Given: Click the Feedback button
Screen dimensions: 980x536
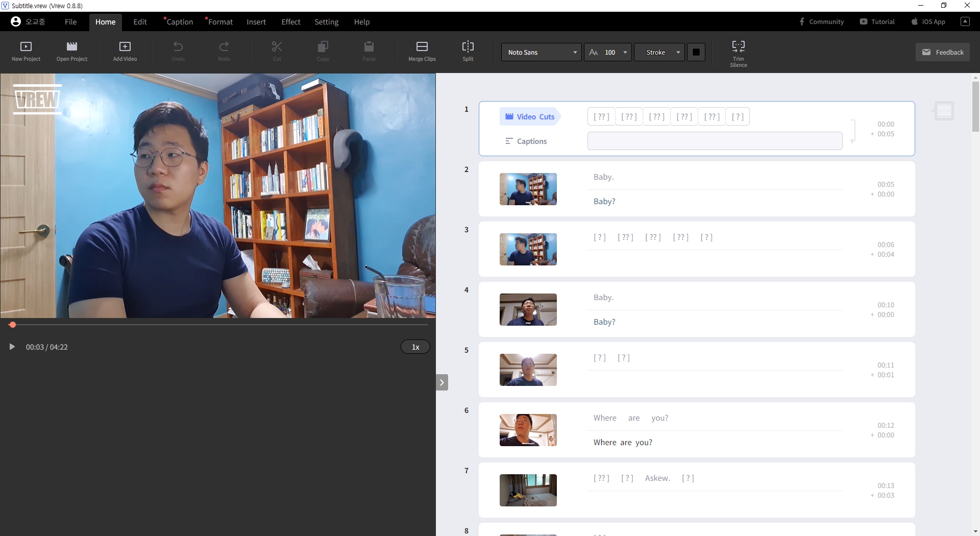Looking at the screenshot, I should coord(943,52).
